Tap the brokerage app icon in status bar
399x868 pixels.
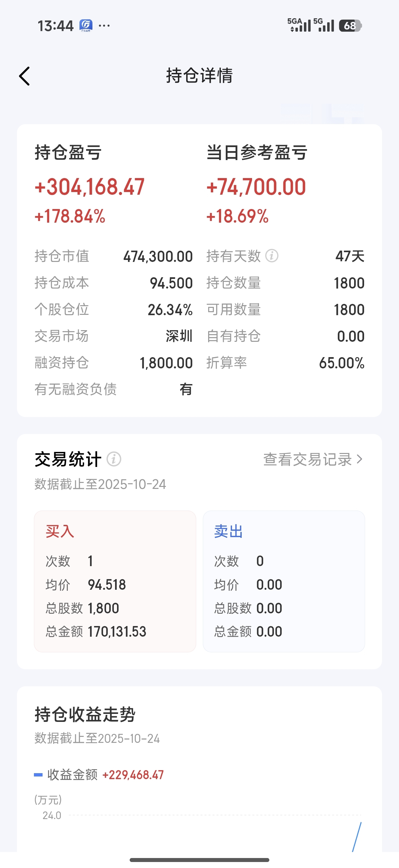[85, 26]
